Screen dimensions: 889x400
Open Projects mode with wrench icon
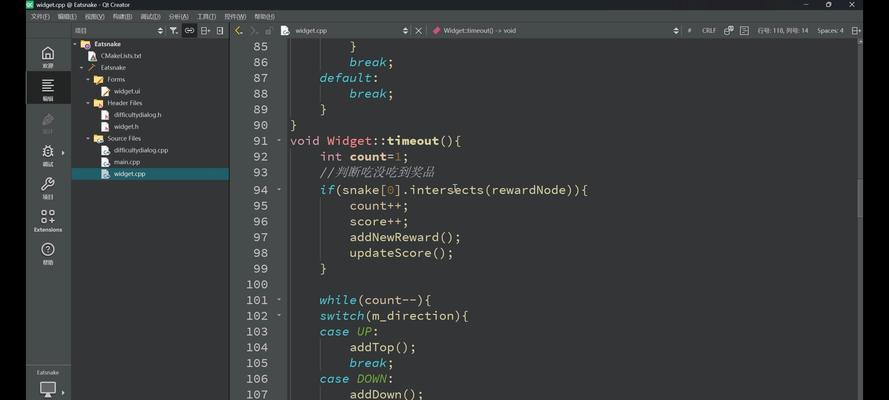[47, 188]
